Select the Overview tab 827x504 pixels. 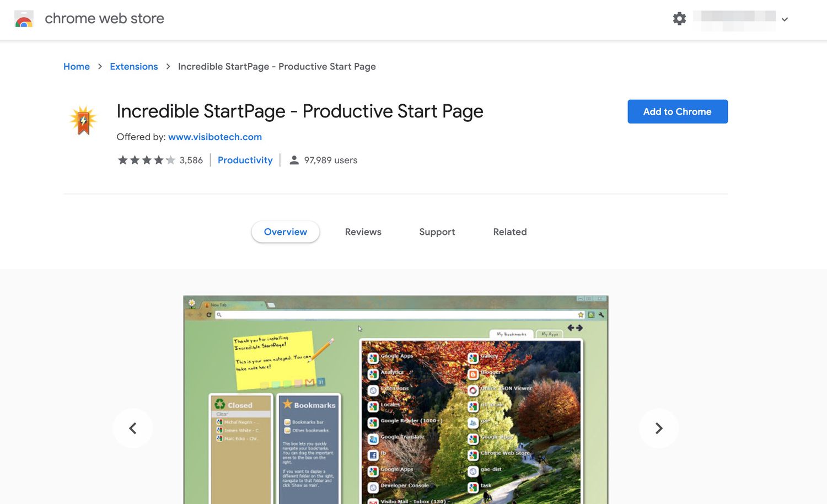tap(286, 232)
